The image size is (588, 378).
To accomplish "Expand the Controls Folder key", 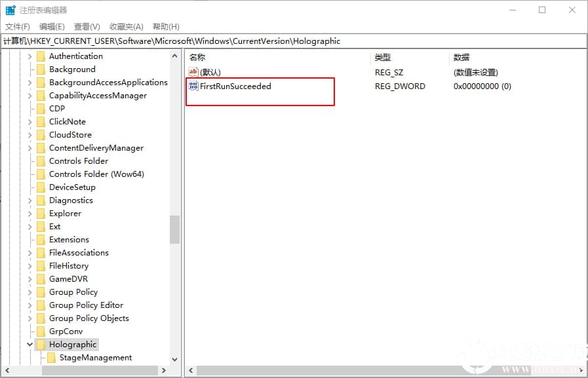I will point(30,161).
